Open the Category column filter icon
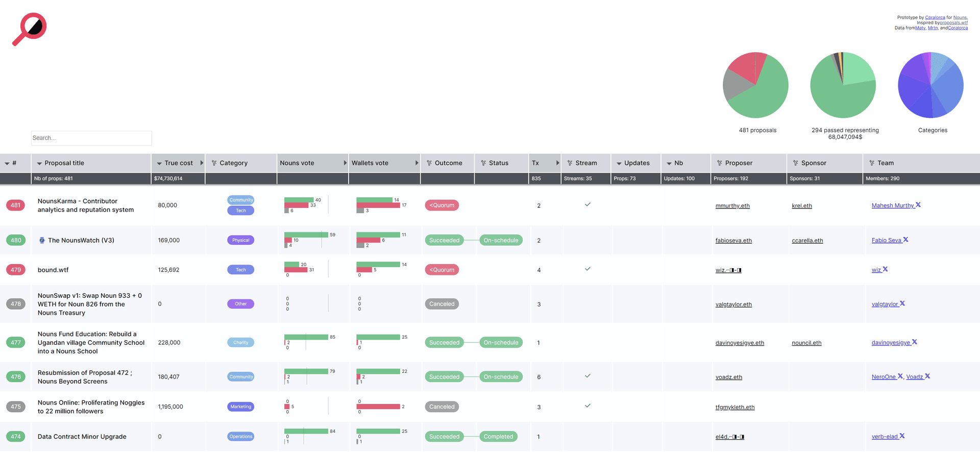 coord(214,163)
